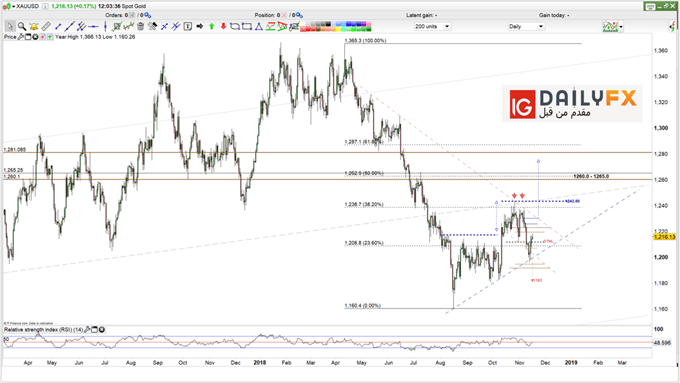Select the triangle drawing tool
This screenshot has height=383, width=680.
click(x=259, y=26)
